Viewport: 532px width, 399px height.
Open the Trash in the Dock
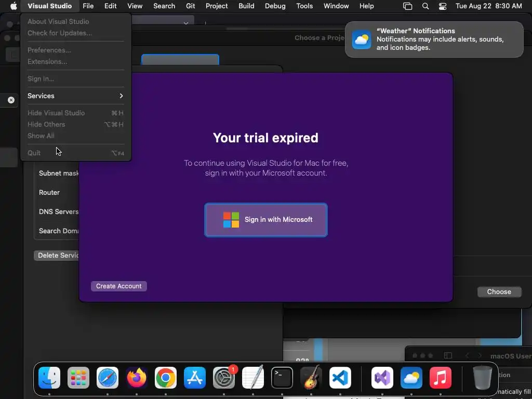483,378
